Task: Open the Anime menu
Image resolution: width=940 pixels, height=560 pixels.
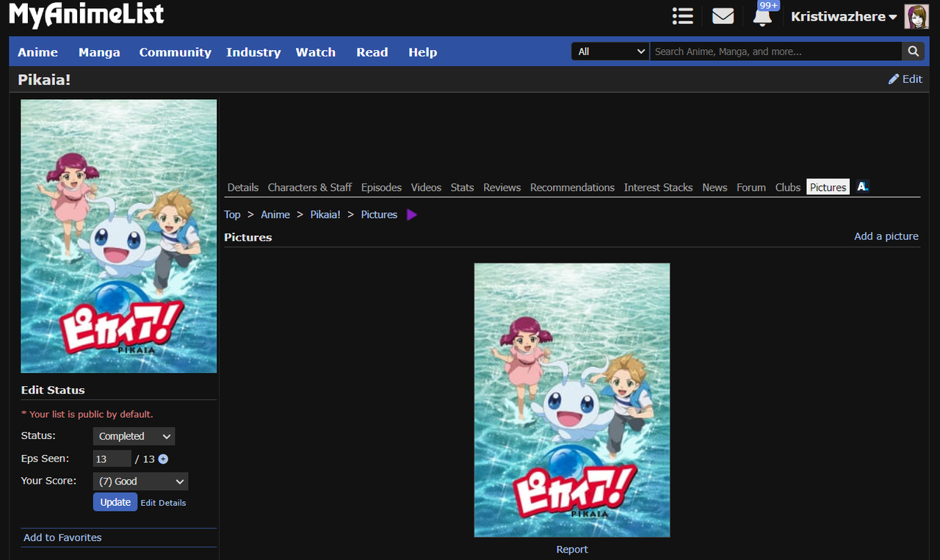Action: (x=38, y=52)
